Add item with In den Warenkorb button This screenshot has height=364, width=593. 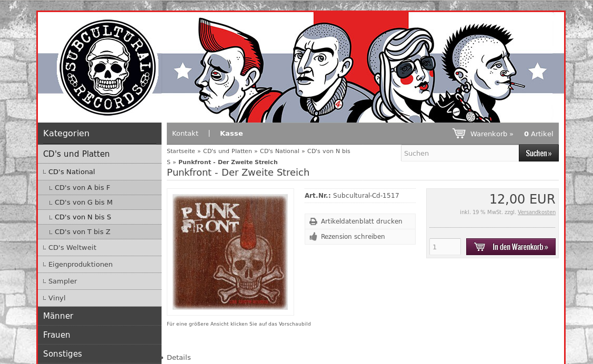[x=510, y=247]
